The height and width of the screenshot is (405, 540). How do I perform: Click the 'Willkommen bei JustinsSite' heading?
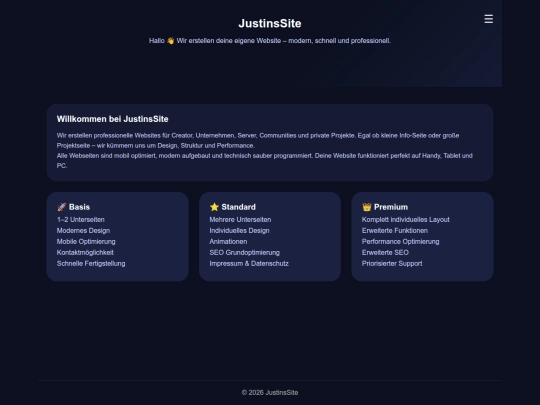click(x=113, y=119)
